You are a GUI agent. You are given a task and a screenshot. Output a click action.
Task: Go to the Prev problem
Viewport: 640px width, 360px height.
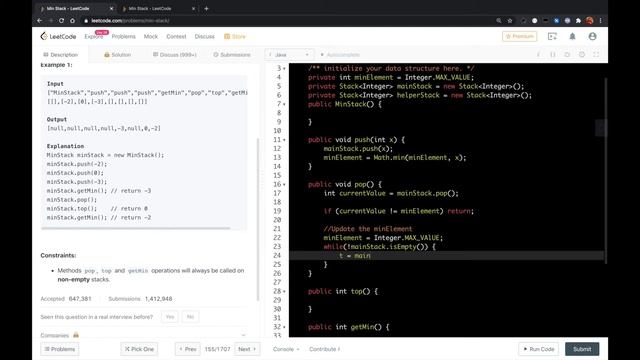tap(188, 349)
